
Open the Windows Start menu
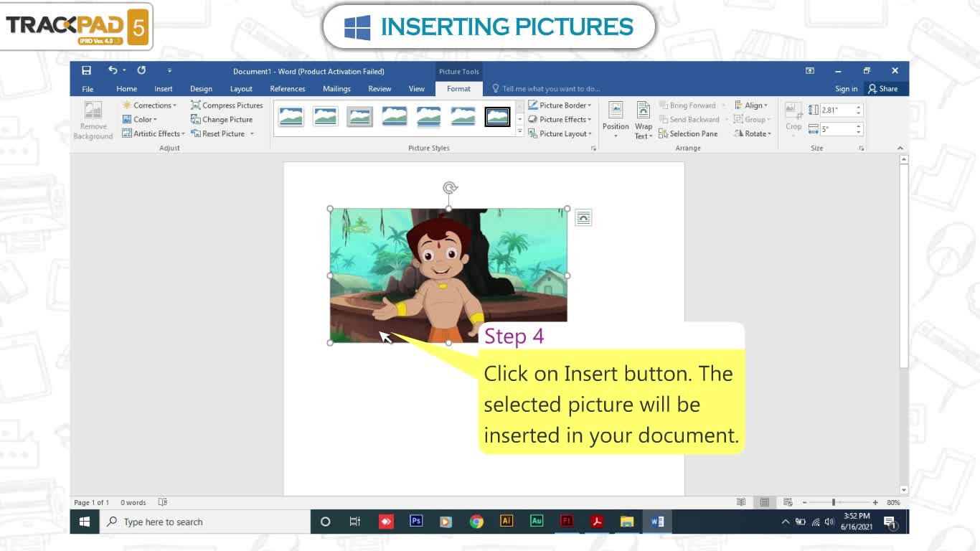pos(84,522)
